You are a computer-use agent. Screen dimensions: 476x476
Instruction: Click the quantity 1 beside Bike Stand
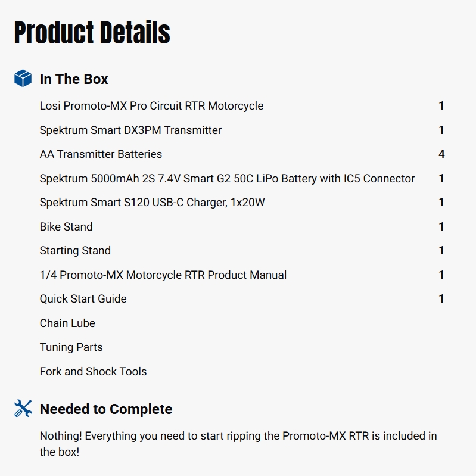coord(441,226)
